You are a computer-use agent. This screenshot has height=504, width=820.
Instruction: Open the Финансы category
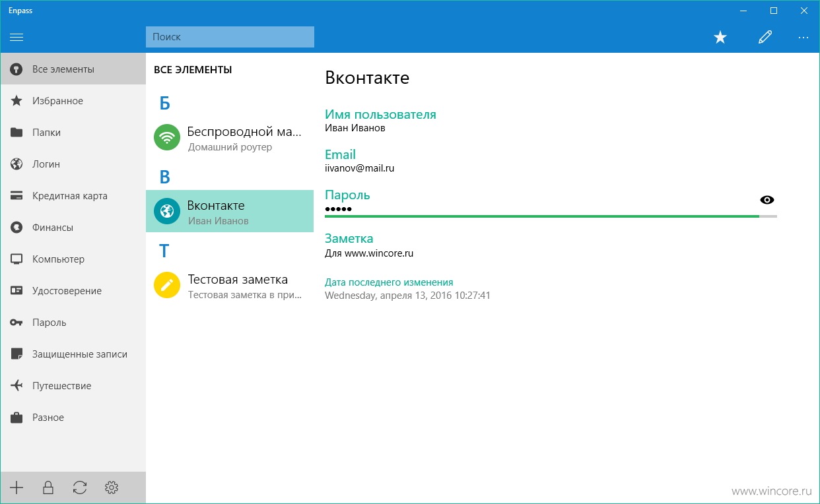point(73,228)
